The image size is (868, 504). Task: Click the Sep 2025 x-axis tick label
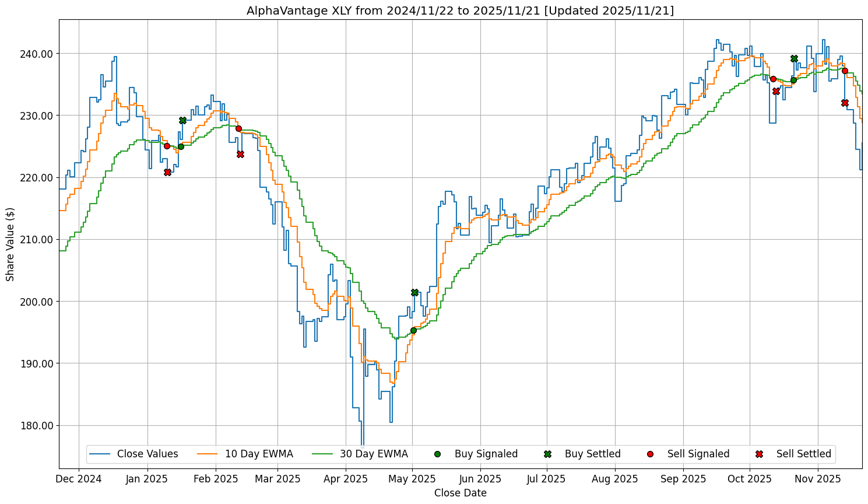coord(683,479)
